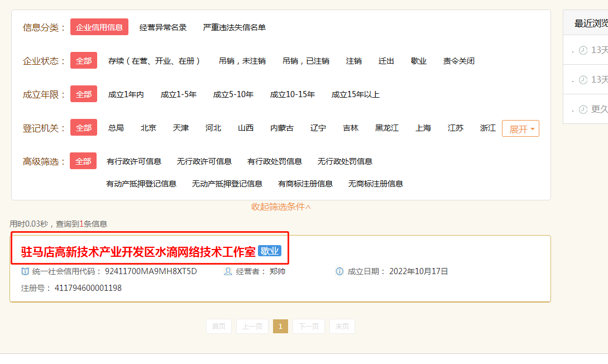Go to 上一页 in pagination
This screenshot has height=364, width=608.
pyautogui.click(x=252, y=327)
